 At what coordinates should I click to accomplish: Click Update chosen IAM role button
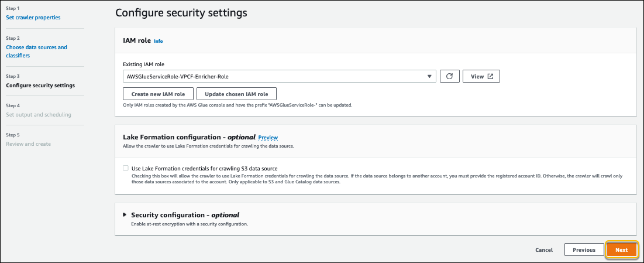coord(236,94)
